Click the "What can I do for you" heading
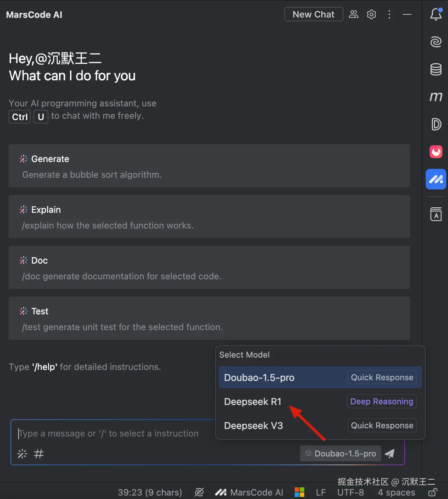The width and height of the screenshot is (448, 499). pos(72,76)
